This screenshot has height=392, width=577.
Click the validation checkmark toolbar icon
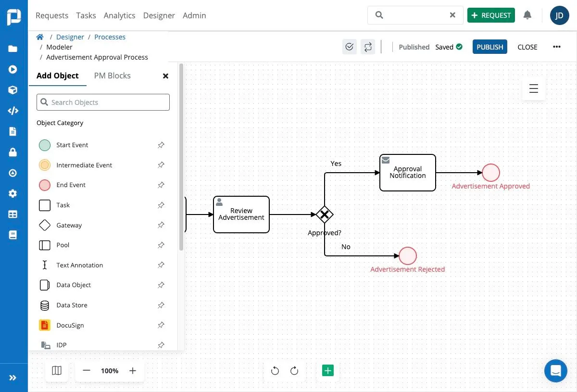350,47
